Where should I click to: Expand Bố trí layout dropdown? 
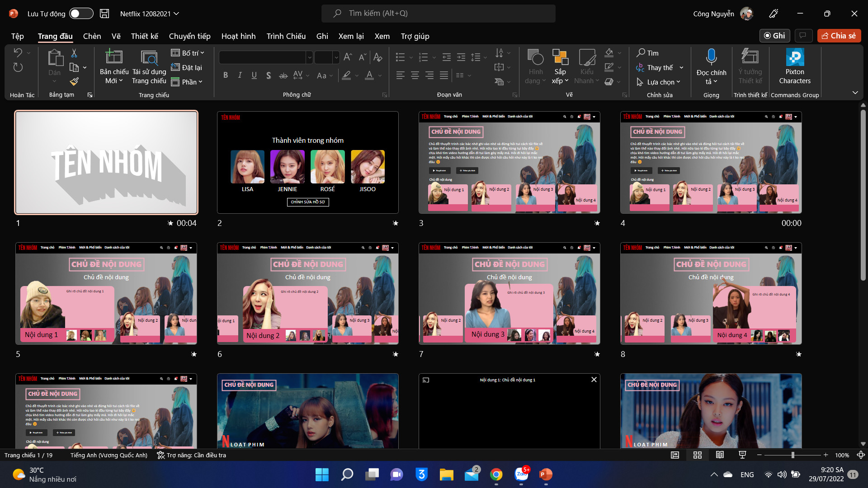tap(206, 52)
